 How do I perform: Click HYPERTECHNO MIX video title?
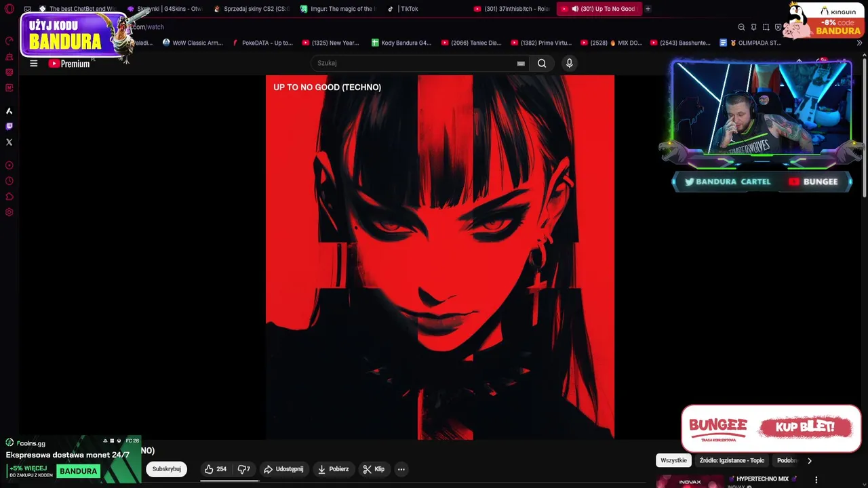click(762, 479)
